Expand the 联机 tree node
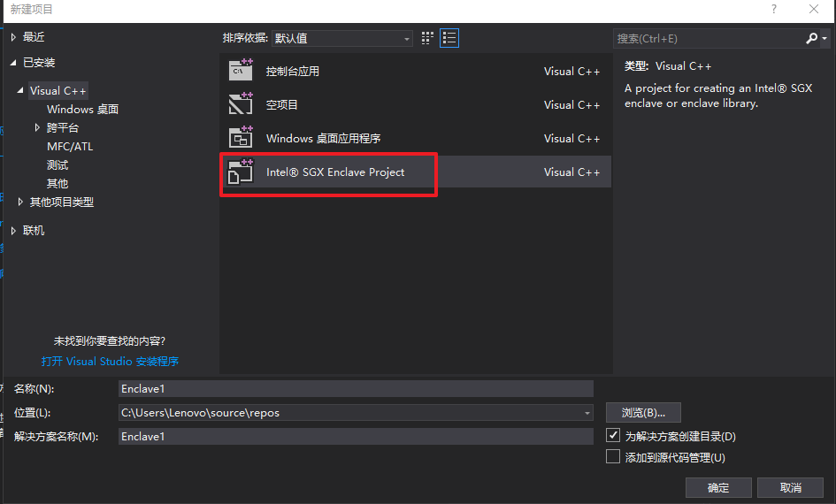This screenshot has height=504, width=836. (13, 231)
